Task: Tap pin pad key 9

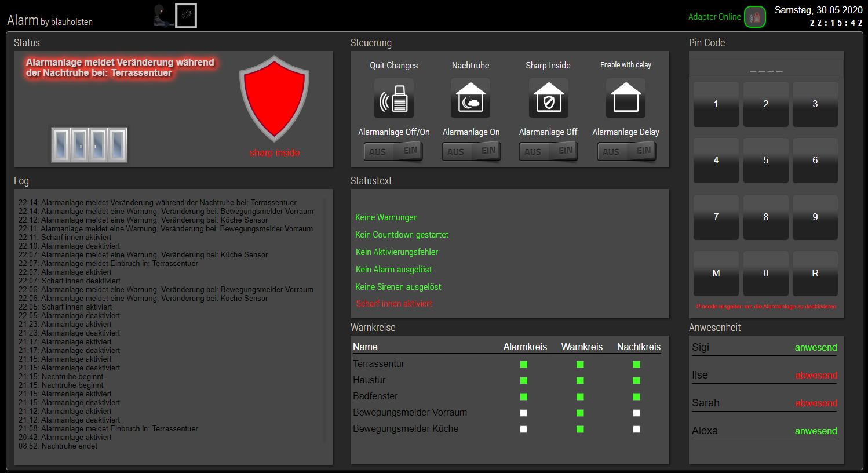Action: (x=815, y=217)
